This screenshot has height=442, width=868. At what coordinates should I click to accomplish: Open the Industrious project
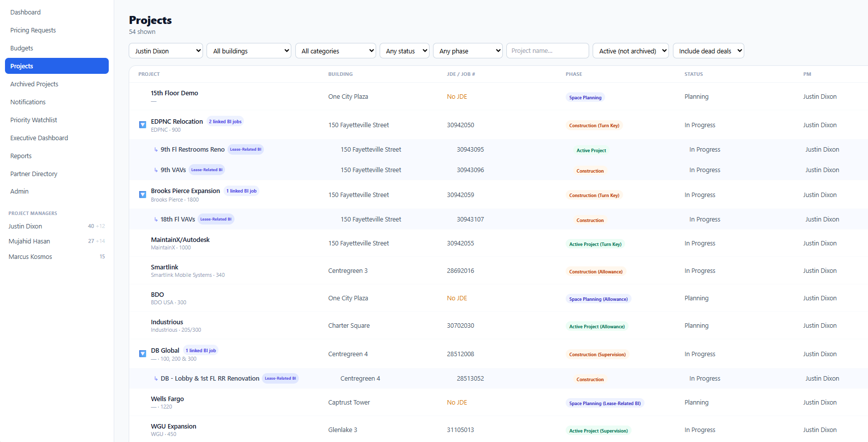(167, 322)
